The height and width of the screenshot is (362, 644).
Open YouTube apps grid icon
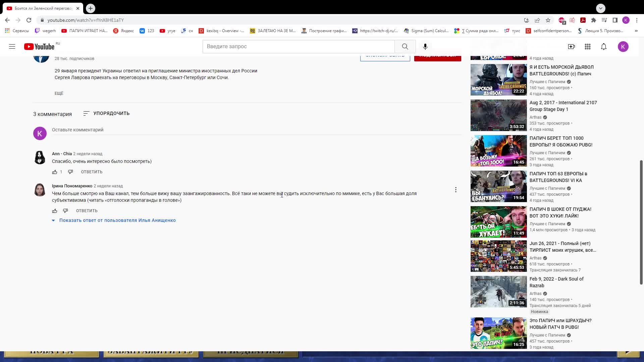(x=587, y=47)
